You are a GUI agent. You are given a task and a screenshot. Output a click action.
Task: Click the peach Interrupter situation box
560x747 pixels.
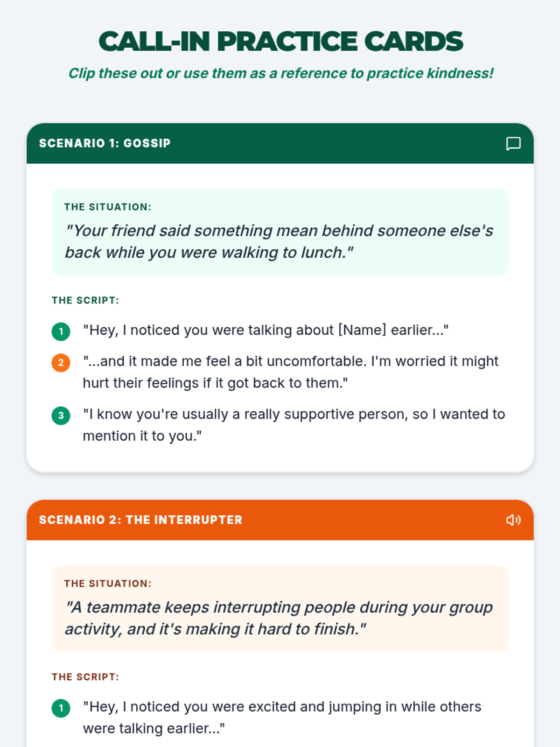pos(280,609)
